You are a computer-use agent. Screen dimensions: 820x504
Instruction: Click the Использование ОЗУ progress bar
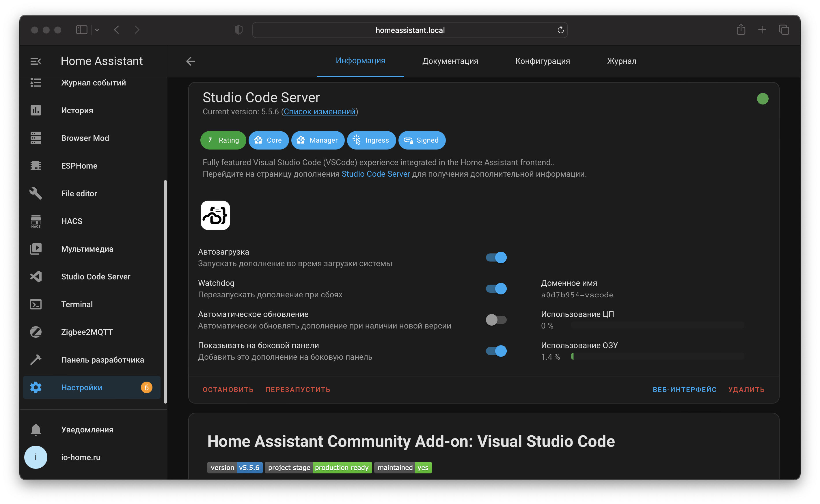pos(657,356)
